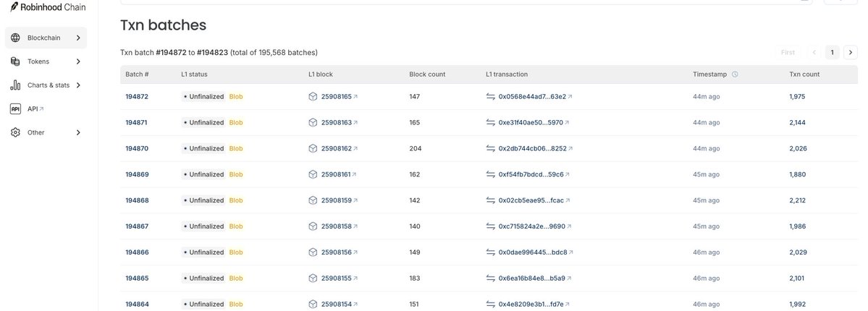Select page 1 in pagination
The image size is (868, 311).
click(x=832, y=53)
